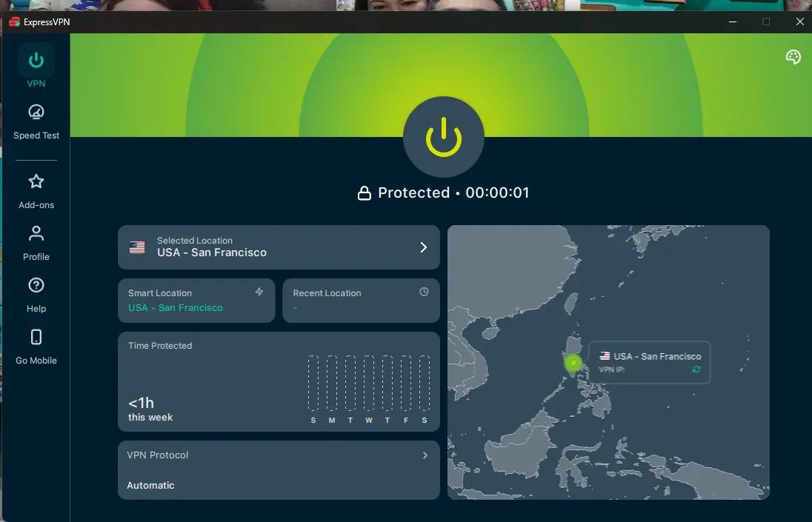The height and width of the screenshot is (522, 812).
Task: Open the VPN Protocol settings card
Action: coord(279,469)
